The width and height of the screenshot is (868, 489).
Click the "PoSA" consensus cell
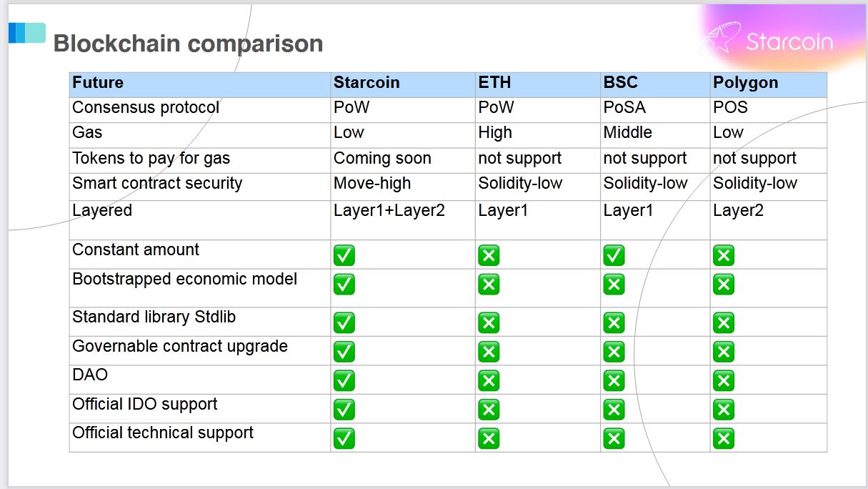(x=624, y=108)
